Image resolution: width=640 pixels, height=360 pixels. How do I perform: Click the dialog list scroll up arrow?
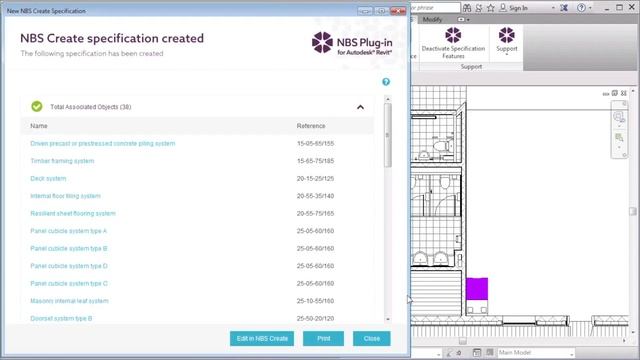[x=388, y=99]
